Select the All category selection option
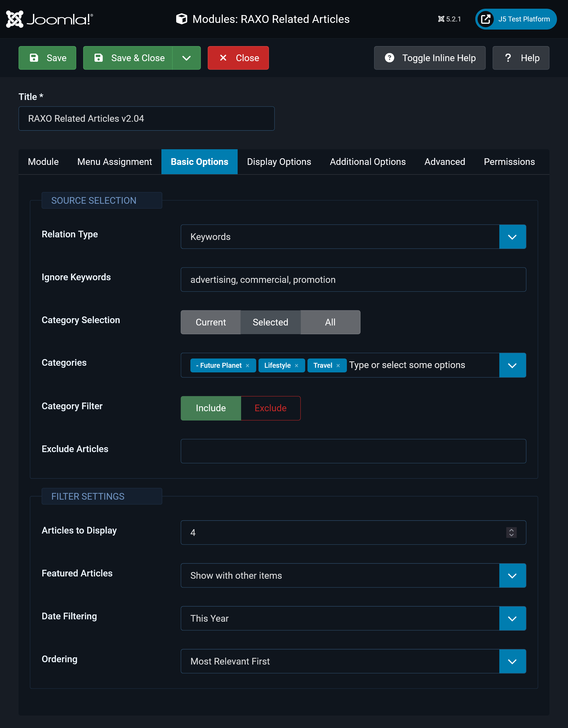This screenshot has width=568, height=728. coord(330,322)
